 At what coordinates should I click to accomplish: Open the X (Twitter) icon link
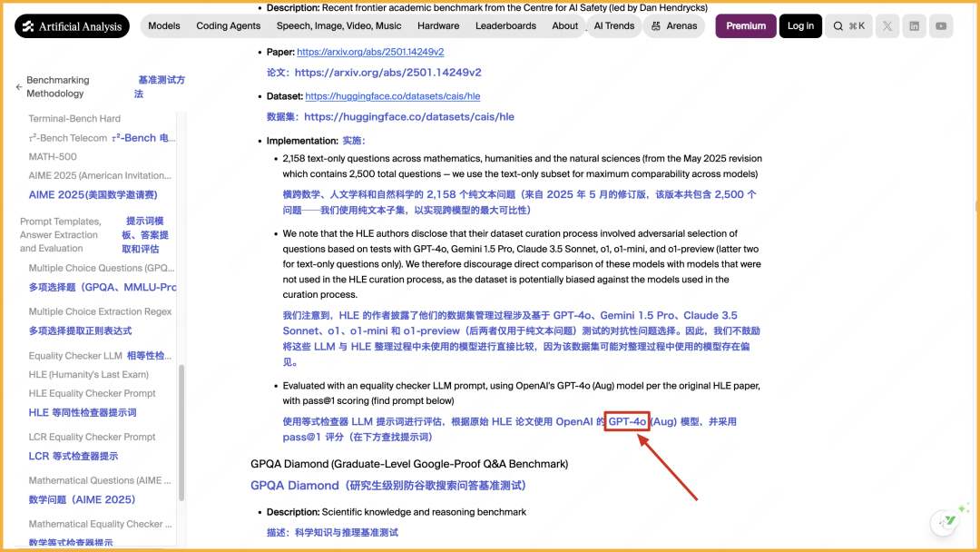click(x=887, y=26)
